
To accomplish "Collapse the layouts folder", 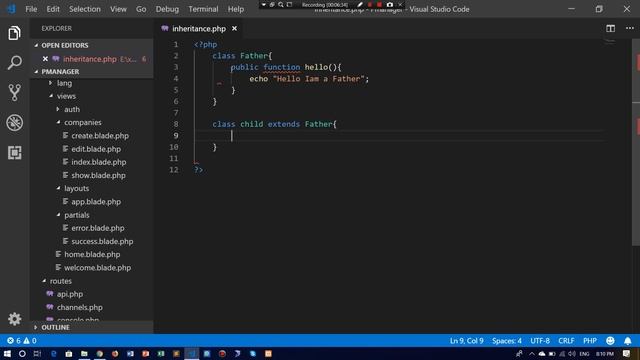I will tap(58, 188).
